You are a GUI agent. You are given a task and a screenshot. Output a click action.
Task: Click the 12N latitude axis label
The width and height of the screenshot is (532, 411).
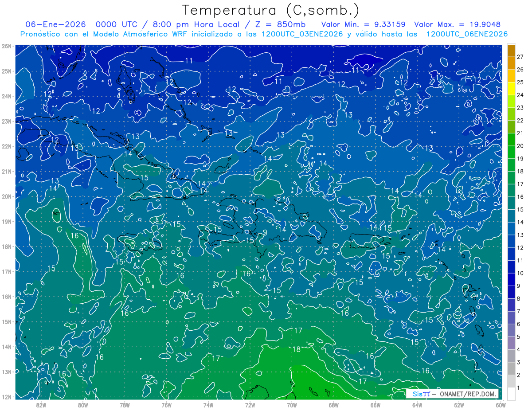(x=7, y=397)
